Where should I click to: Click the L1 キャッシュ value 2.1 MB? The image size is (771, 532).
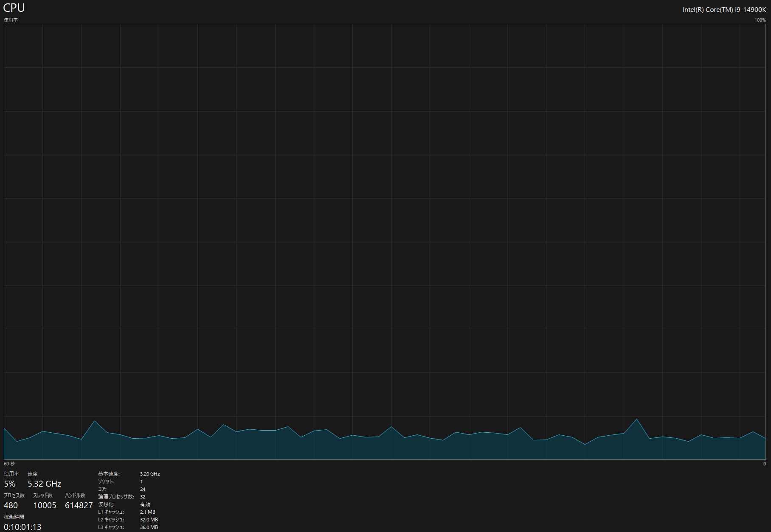[148, 512]
